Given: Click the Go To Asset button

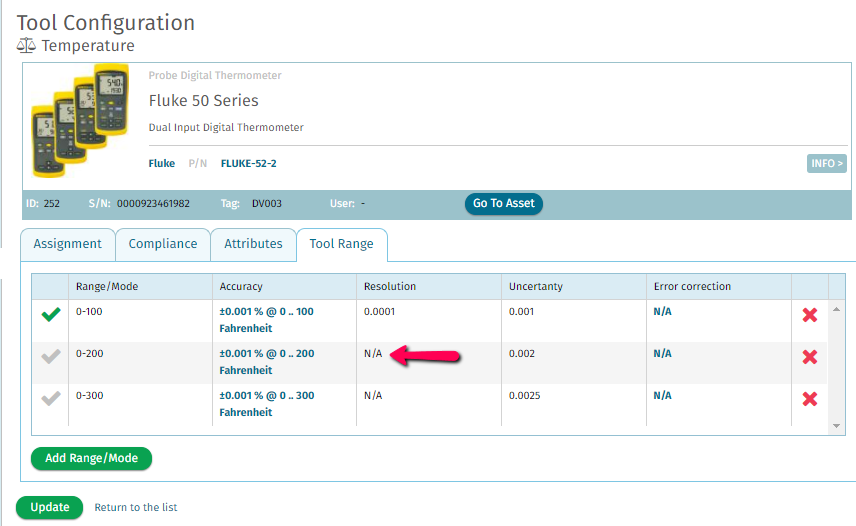Looking at the screenshot, I should 503,204.
